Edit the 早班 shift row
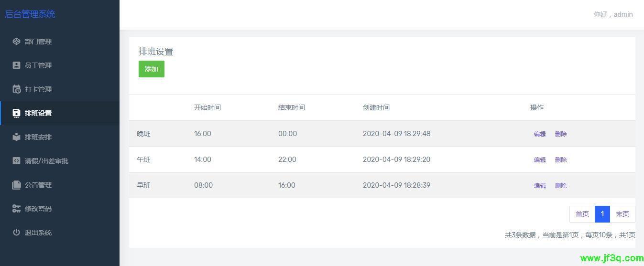 coord(540,186)
